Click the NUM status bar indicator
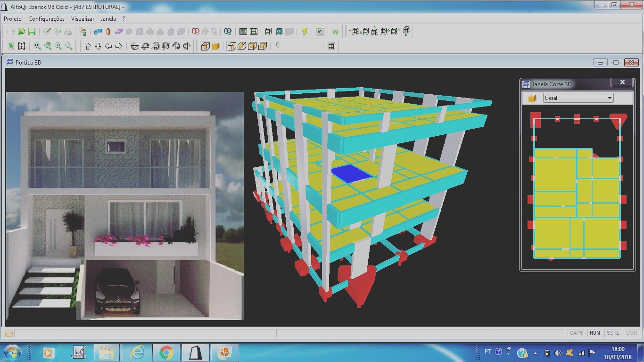 (x=595, y=333)
